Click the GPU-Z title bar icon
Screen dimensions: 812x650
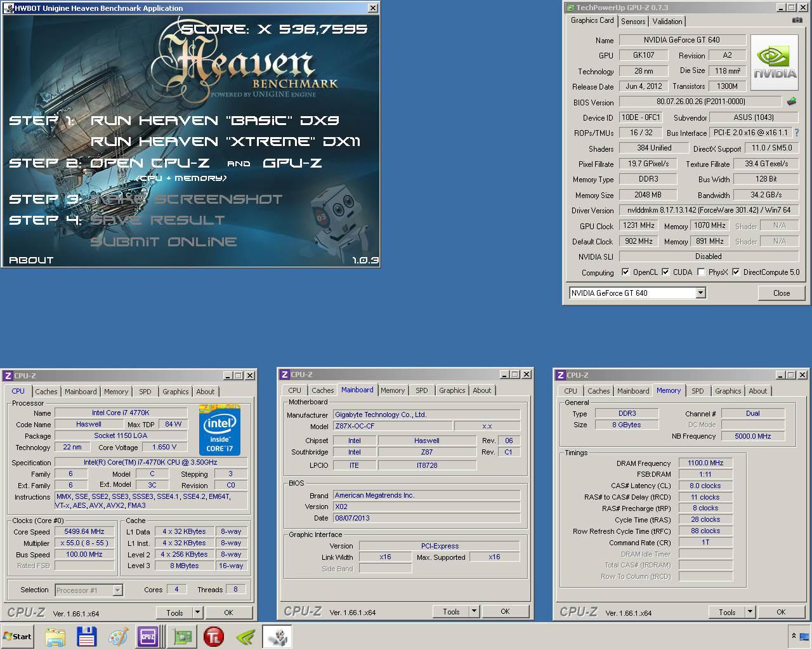(x=569, y=8)
